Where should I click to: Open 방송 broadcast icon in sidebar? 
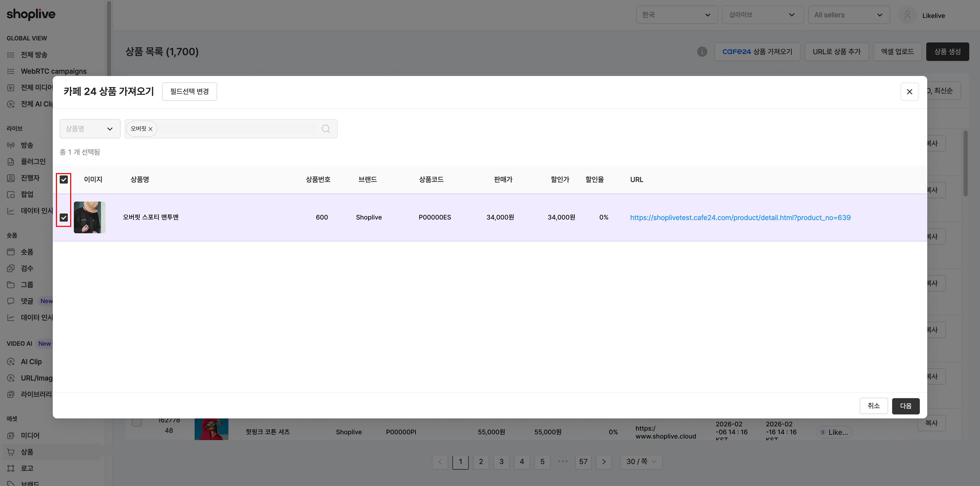click(11, 145)
